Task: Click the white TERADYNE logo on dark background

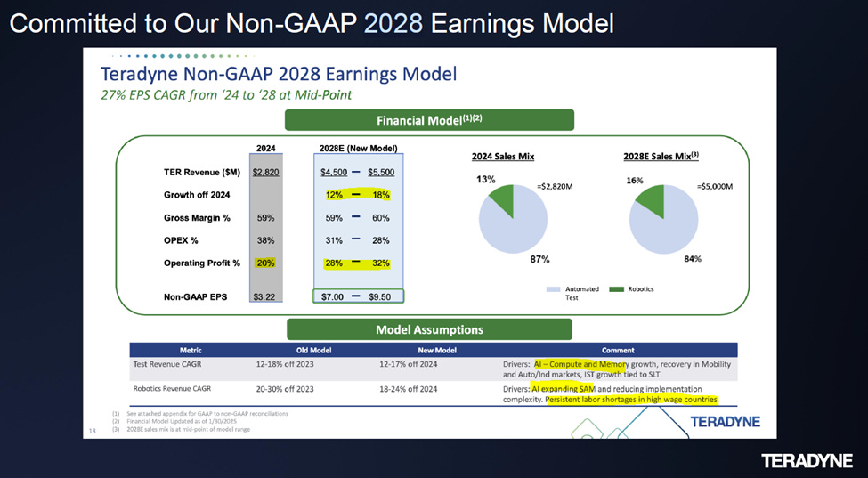Action: click(x=807, y=461)
